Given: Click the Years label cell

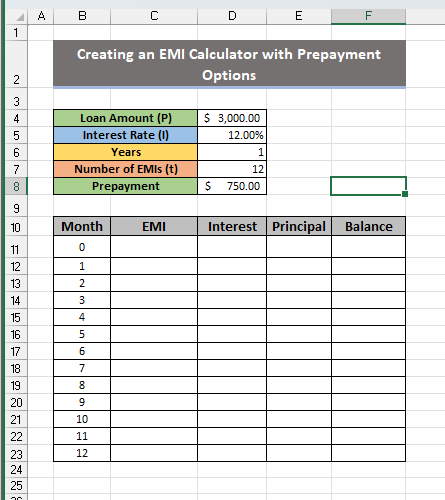Looking at the screenshot, I should [x=125, y=152].
